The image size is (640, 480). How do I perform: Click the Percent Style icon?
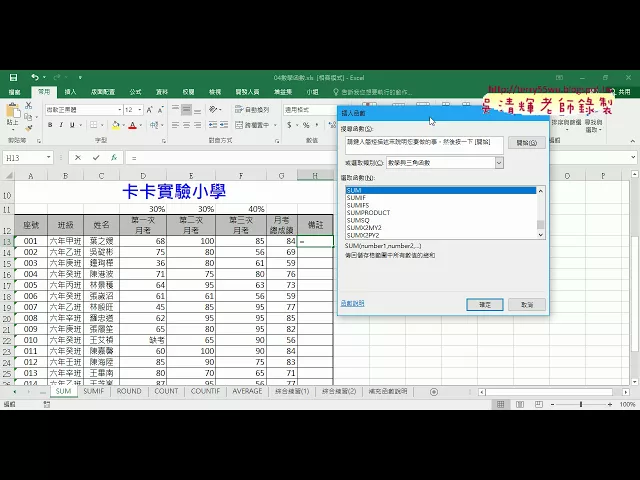[306, 125]
